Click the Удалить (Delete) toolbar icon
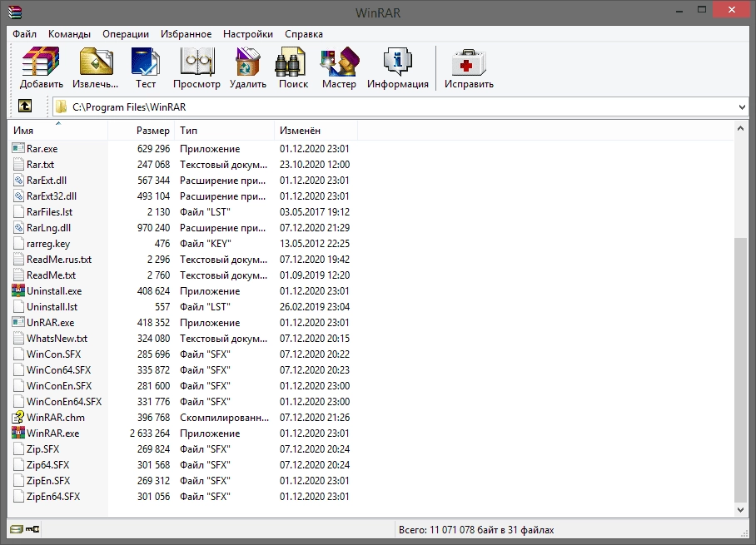Viewport: 756px width, 545px height. pos(248,62)
